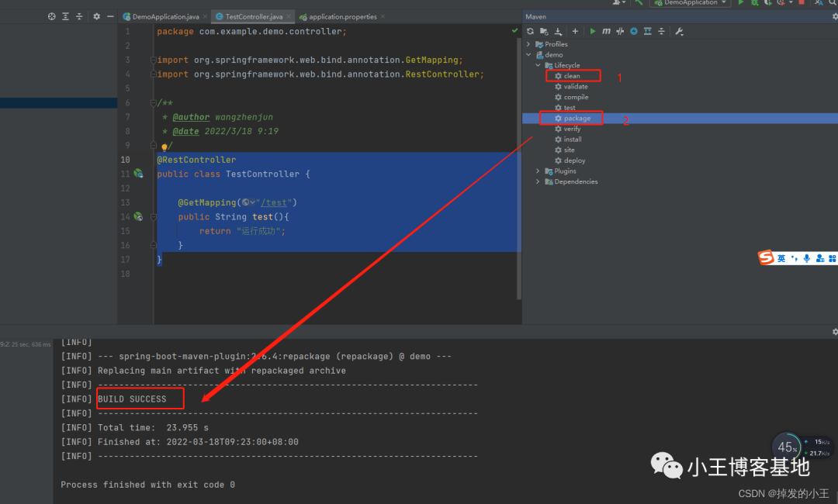
Task: Collapse Lifecycle node in Maven tree
Action: coord(538,65)
